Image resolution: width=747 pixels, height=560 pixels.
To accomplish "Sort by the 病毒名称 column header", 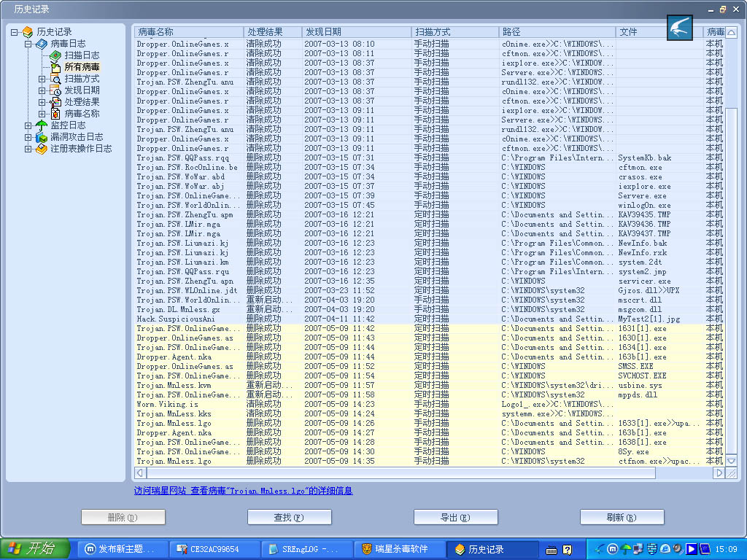I will (189, 32).
